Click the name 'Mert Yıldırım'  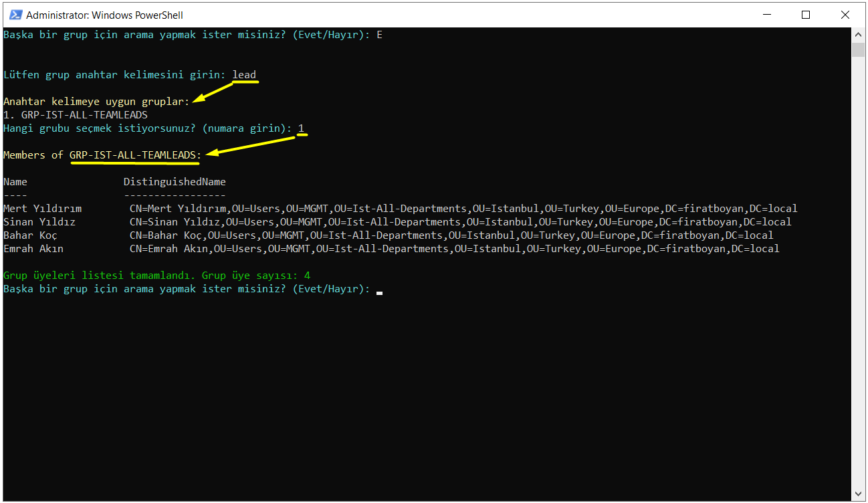(x=42, y=209)
